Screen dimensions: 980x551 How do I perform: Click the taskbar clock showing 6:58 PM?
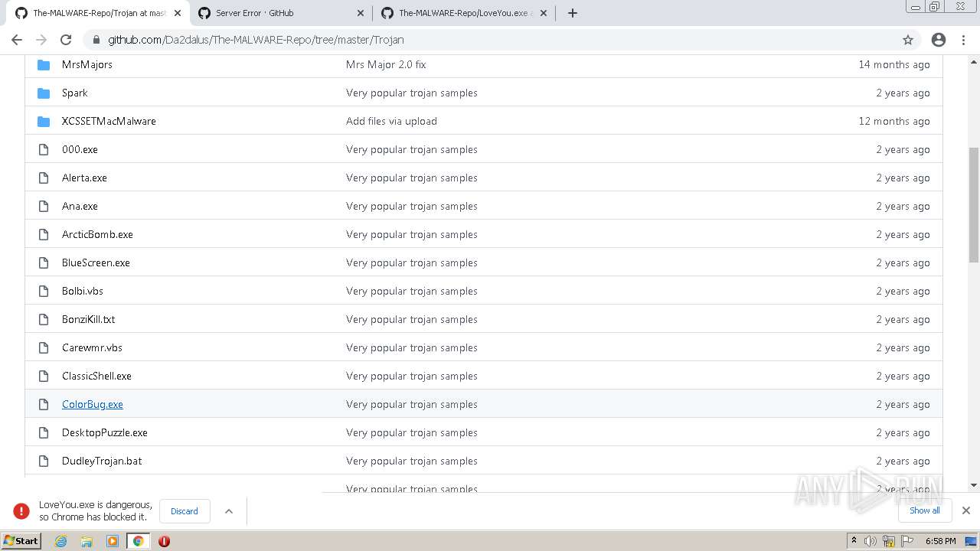tap(940, 541)
